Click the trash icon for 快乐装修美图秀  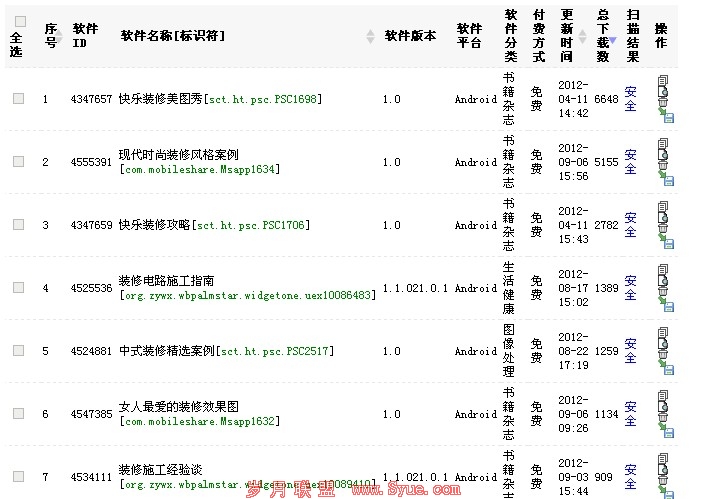click(662, 104)
